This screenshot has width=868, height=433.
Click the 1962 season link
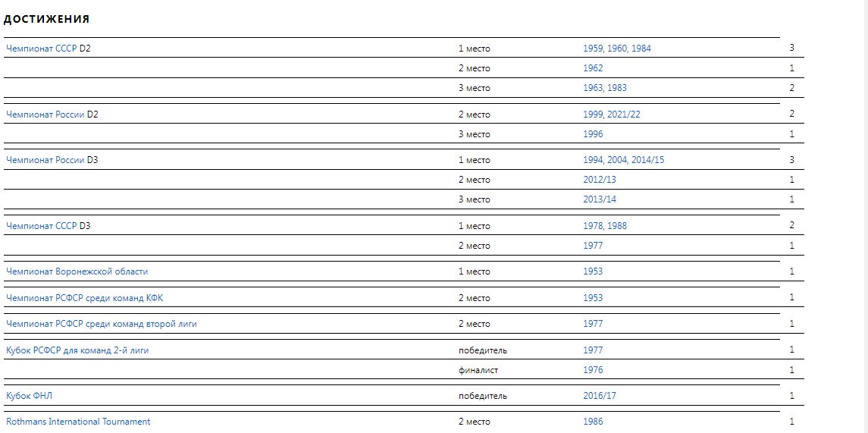pyautogui.click(x=593, y=68)
